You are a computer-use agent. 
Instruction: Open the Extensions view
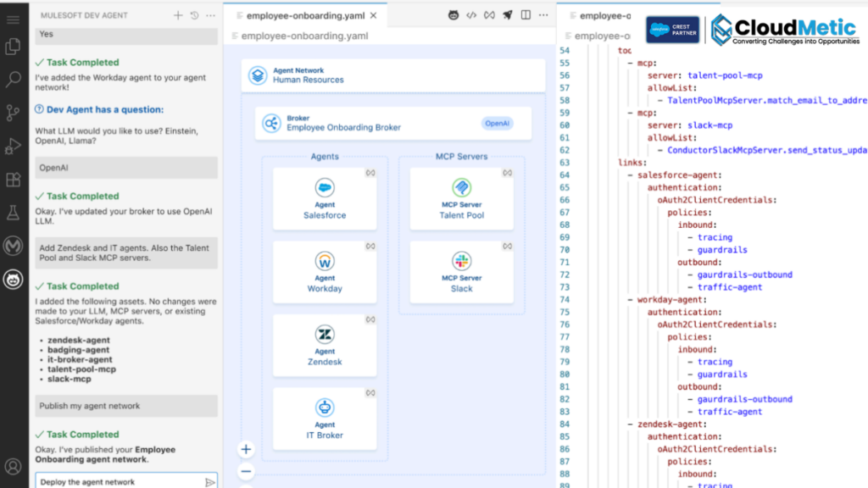pyautogui.click(x=12, y=180)
